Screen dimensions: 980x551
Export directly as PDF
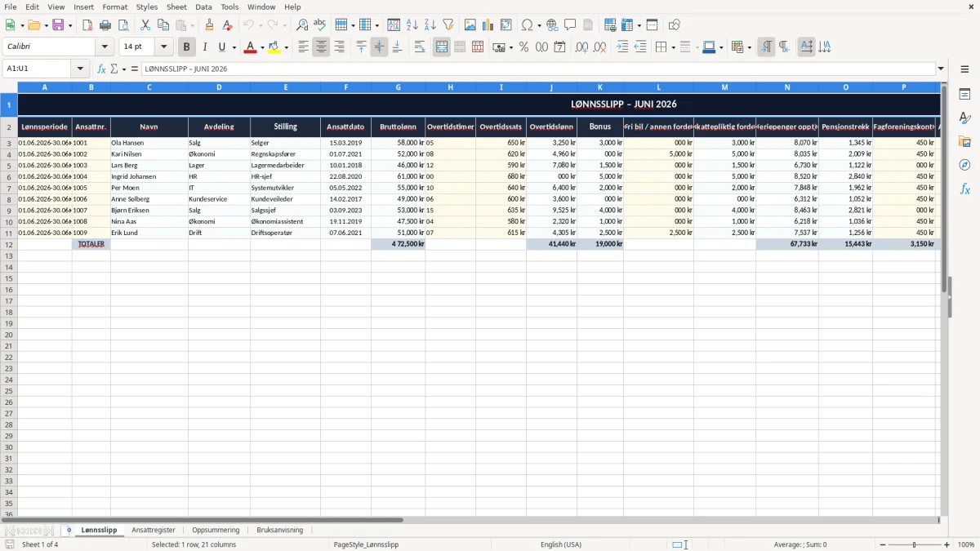tap(87, 25)
